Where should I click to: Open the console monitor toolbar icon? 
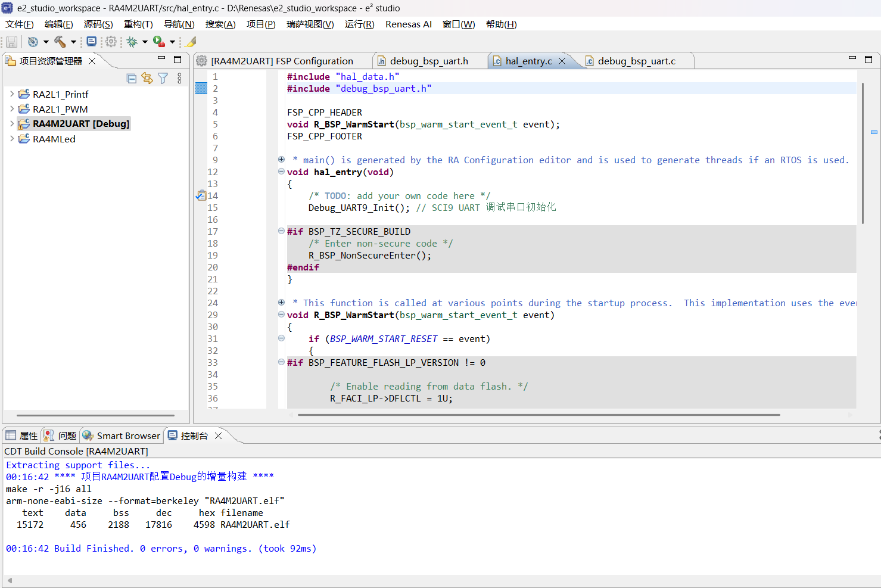pos(91,42)
